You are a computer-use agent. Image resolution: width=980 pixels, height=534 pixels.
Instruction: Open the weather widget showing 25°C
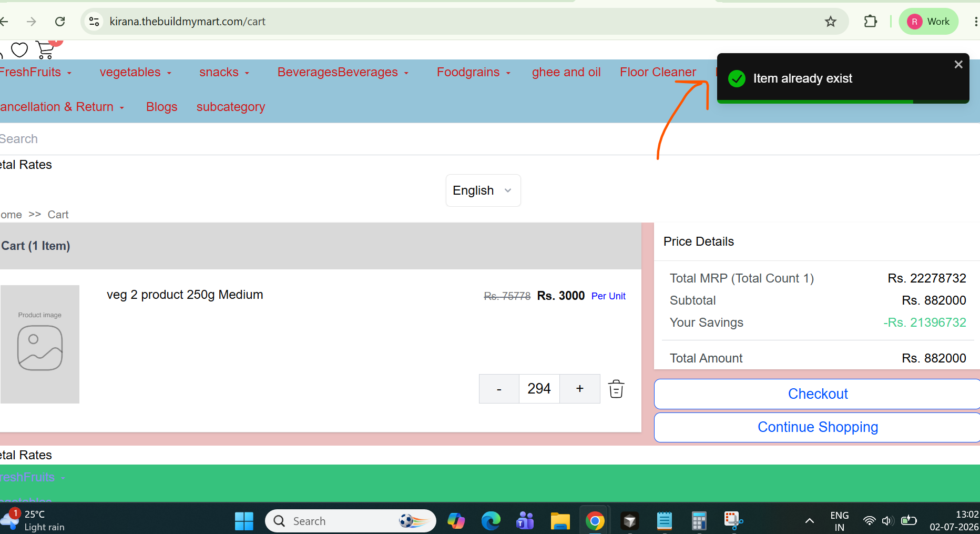(x=34, y=520)
